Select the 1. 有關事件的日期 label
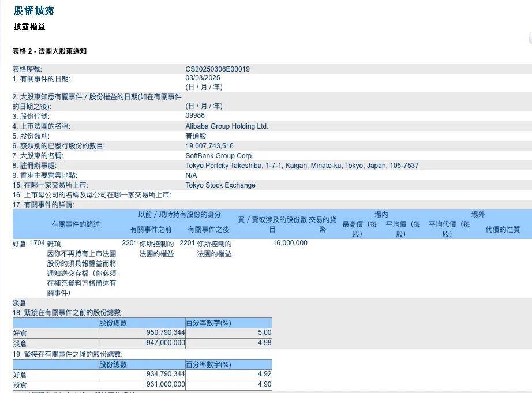The height and width of the screenshot is (393, 532). [42, 79]
